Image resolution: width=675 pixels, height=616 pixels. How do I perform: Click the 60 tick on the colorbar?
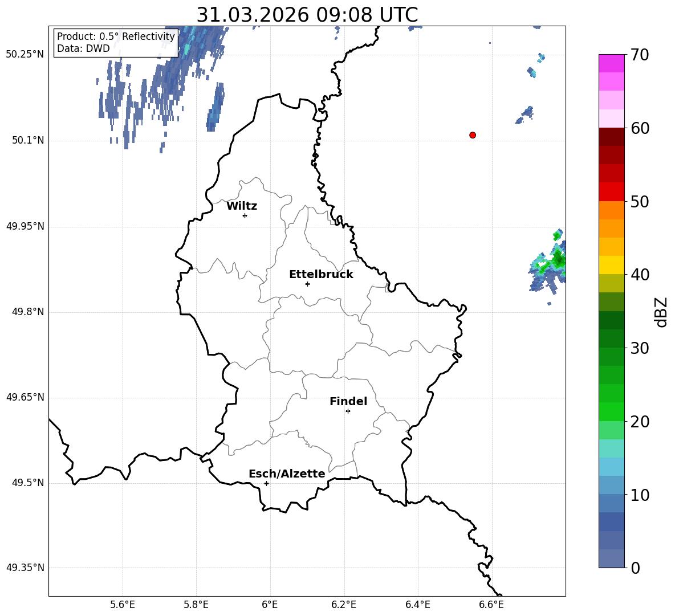click(640, 128)
